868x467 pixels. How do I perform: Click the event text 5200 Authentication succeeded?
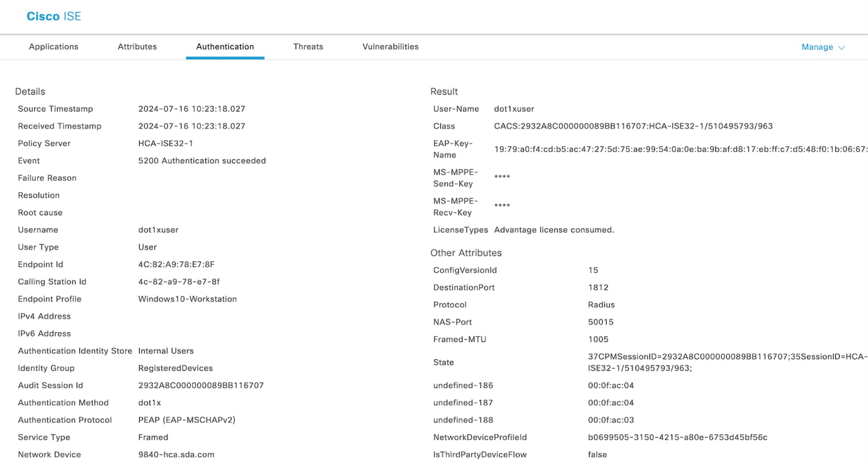coord(202,161)
